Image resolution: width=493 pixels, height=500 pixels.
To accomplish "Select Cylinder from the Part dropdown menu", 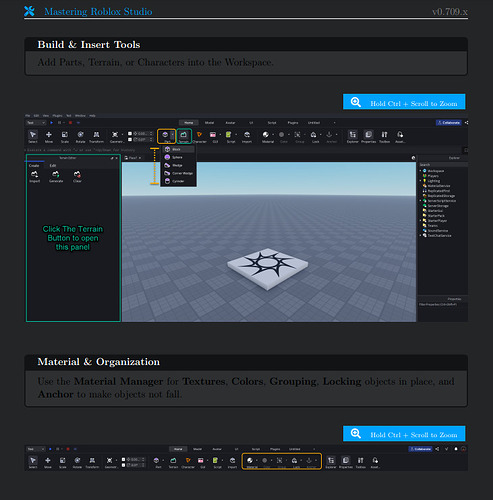I will coord(178,181).
